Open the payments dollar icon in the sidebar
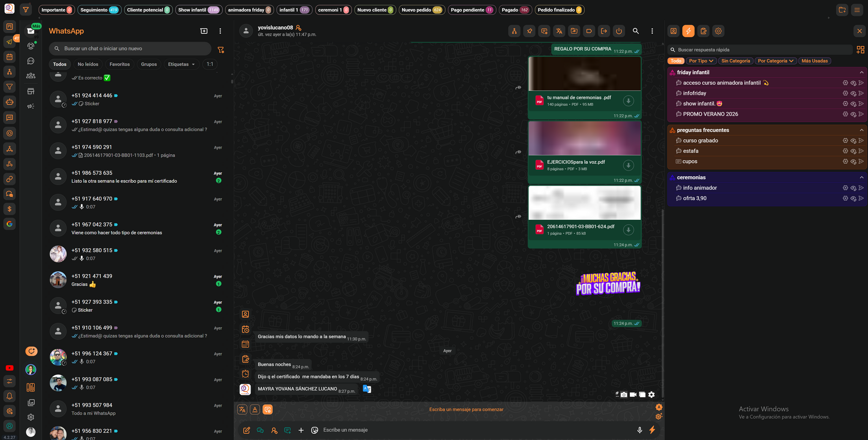This screenshot has height=440, width=868. pos(10,209)
